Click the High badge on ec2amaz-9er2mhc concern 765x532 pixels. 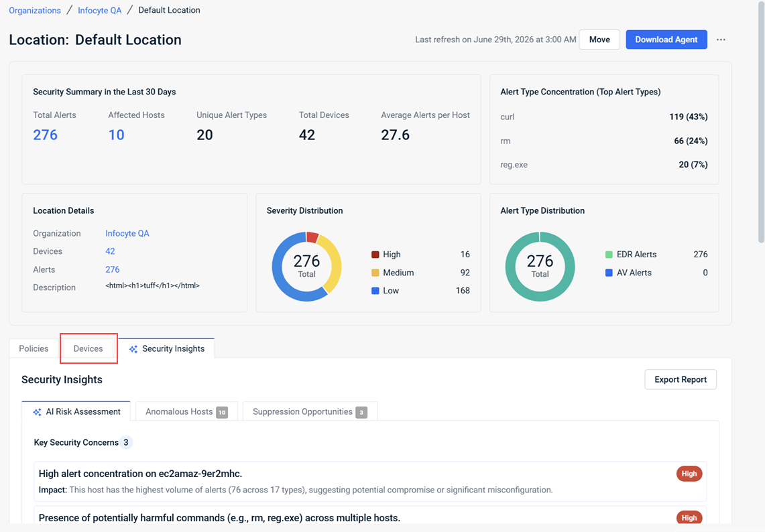689,474
